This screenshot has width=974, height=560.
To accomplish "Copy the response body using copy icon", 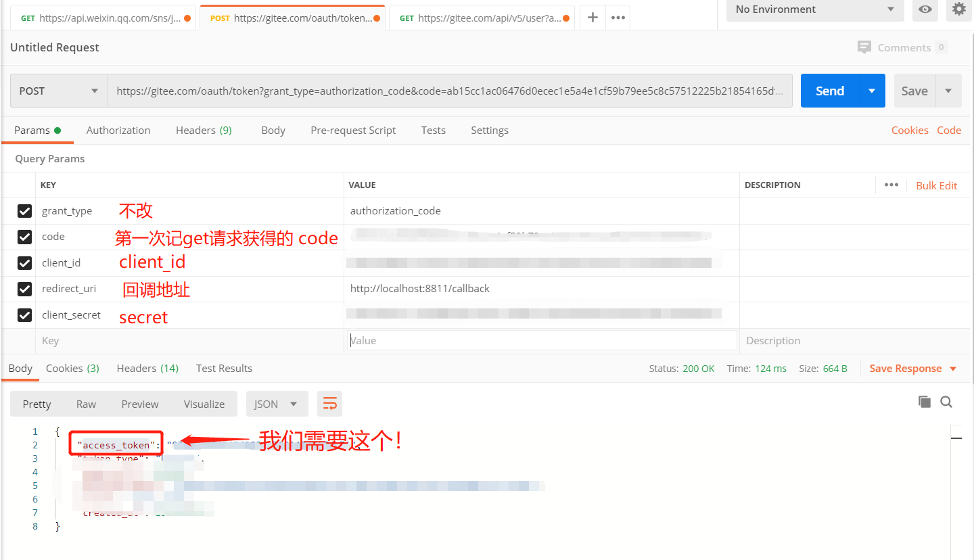I will (x=924, y=401).
